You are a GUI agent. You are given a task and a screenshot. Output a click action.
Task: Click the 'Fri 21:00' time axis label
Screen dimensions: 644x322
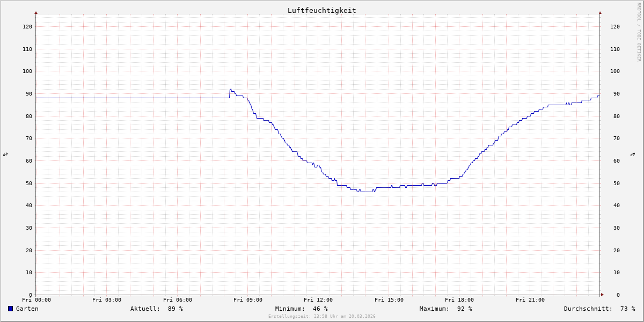tap(530, 300)
